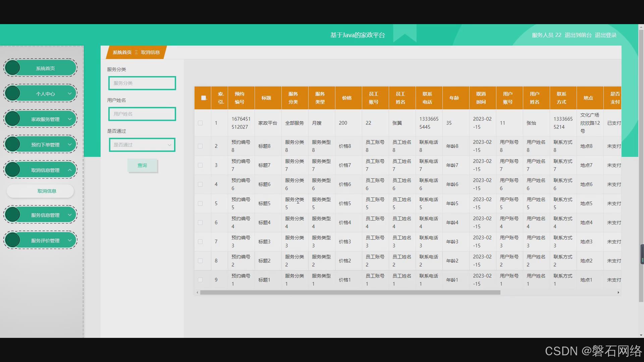This screenshot has height=362, width=644.
Task: Click the dark circle icon on 系统首页
Action: 13,68
